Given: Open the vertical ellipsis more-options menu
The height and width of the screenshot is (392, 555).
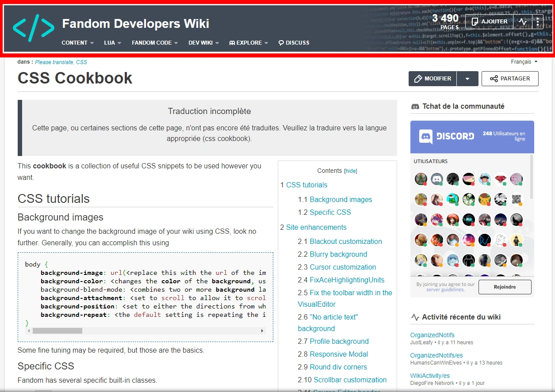Looking at the screenshot, I should [538, 21].
